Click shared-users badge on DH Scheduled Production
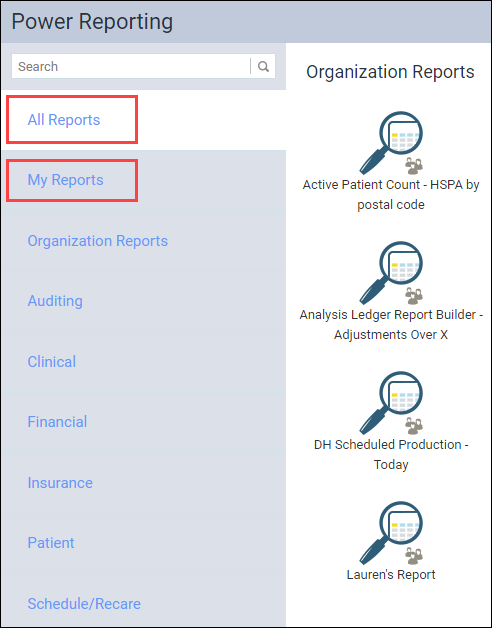 click(x=414, y=426)
